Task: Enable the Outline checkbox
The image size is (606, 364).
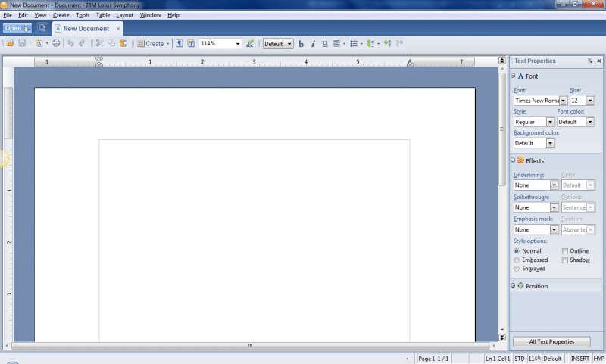Action: (x=565, y=250)
